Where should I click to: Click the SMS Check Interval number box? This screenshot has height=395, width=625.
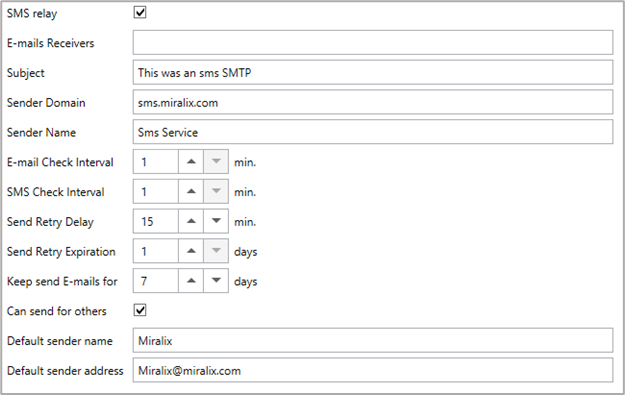156,192
